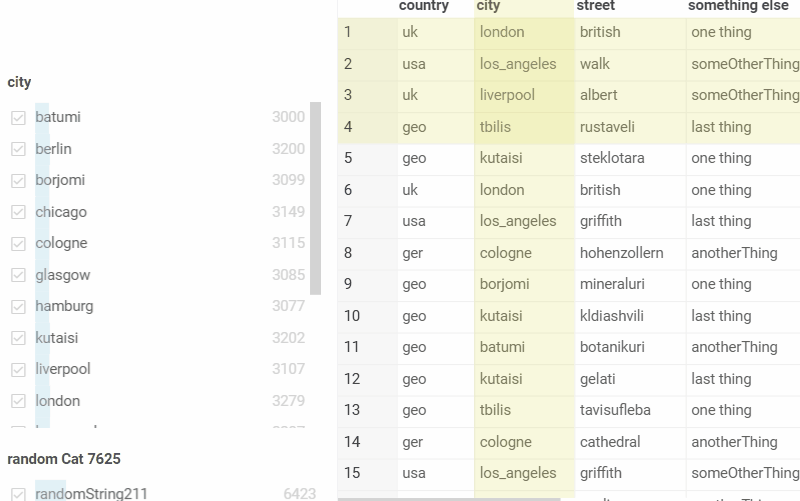Click the glasgow label in city filter

coord(63,275)
